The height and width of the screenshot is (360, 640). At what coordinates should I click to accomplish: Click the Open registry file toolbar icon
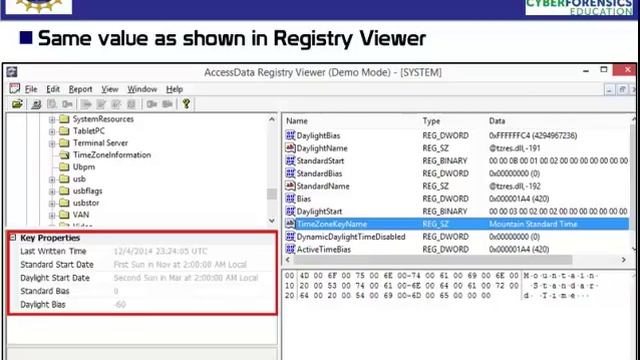click(x=17, y=104)
